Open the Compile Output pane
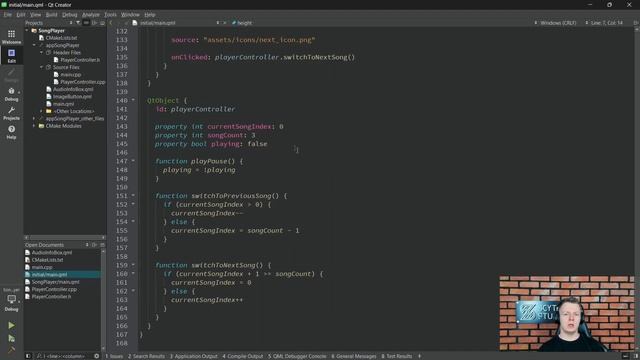This screenshot has height=360, width=640. (243, 356)
